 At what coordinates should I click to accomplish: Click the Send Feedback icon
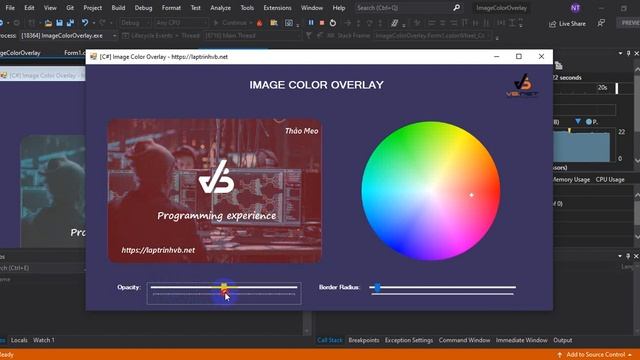601,23
